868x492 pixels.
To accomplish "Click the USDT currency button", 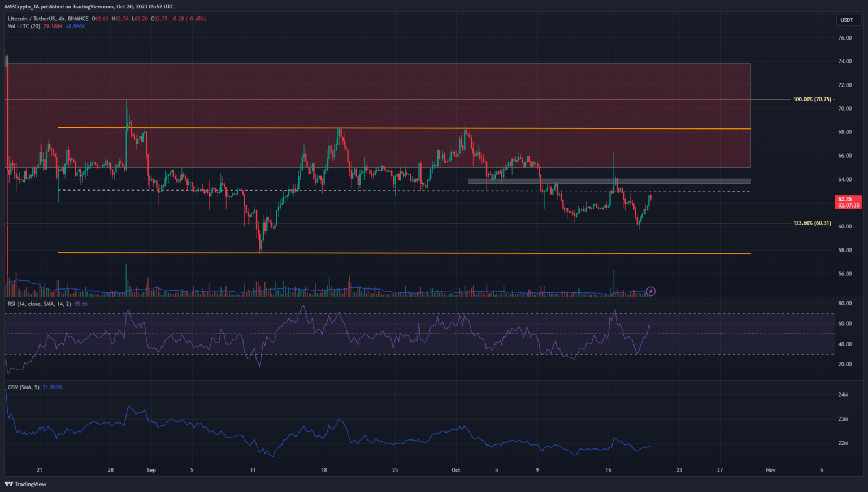I will (847, 20).
